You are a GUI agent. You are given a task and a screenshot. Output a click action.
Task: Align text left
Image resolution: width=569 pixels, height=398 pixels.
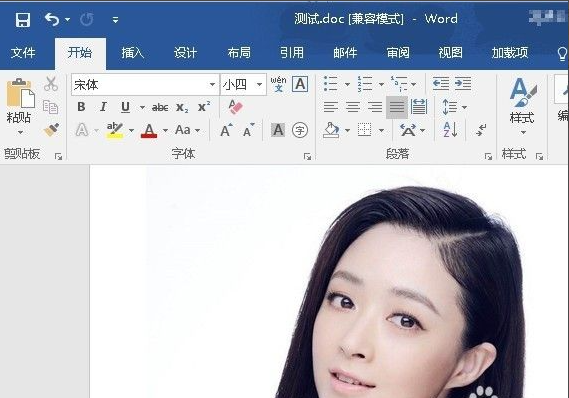(331, 107)
